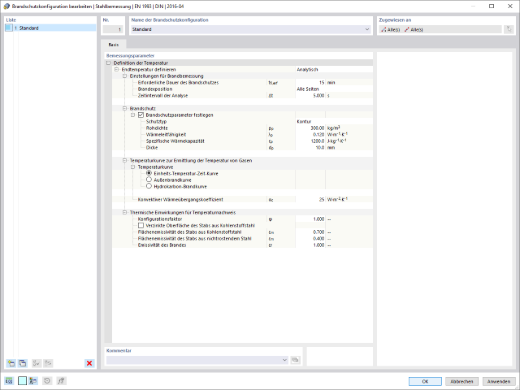Click the deselect-all icon under the list
Image resolution: width=520 pixels, height=390 pixels.
click(x=48, y=363)
